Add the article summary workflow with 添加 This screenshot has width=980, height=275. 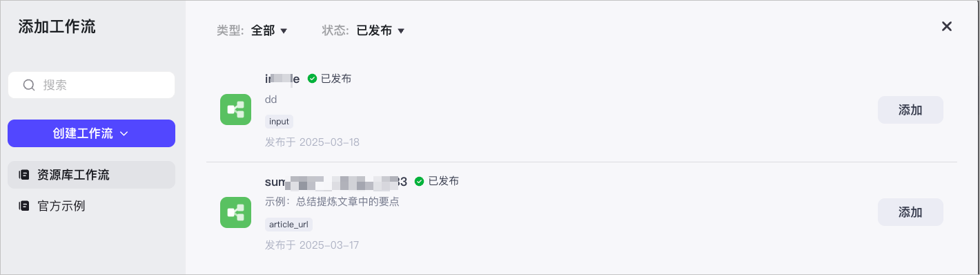point(910,212)
